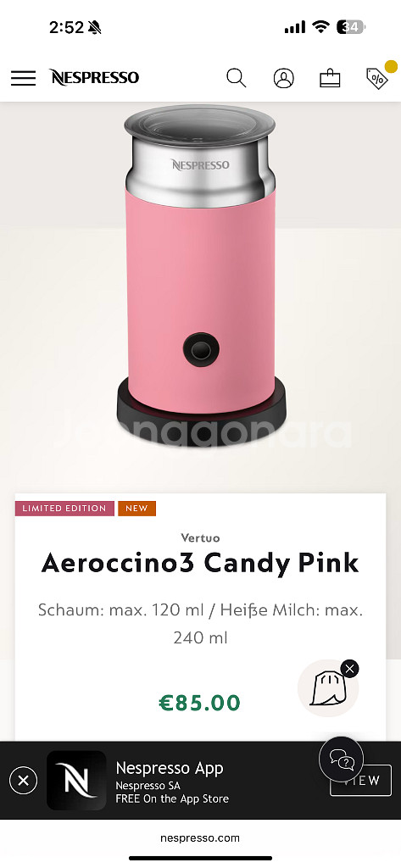The height and width of the screenshot is (868, 401).
Task: Tap the €85.00 price text
Action: 200,703
